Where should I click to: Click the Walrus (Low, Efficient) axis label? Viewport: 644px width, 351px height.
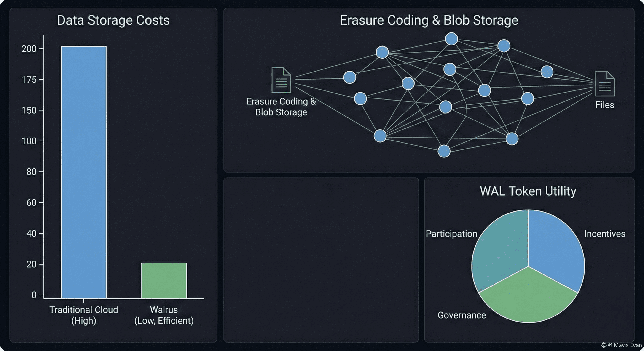click(x=164, y=315)
